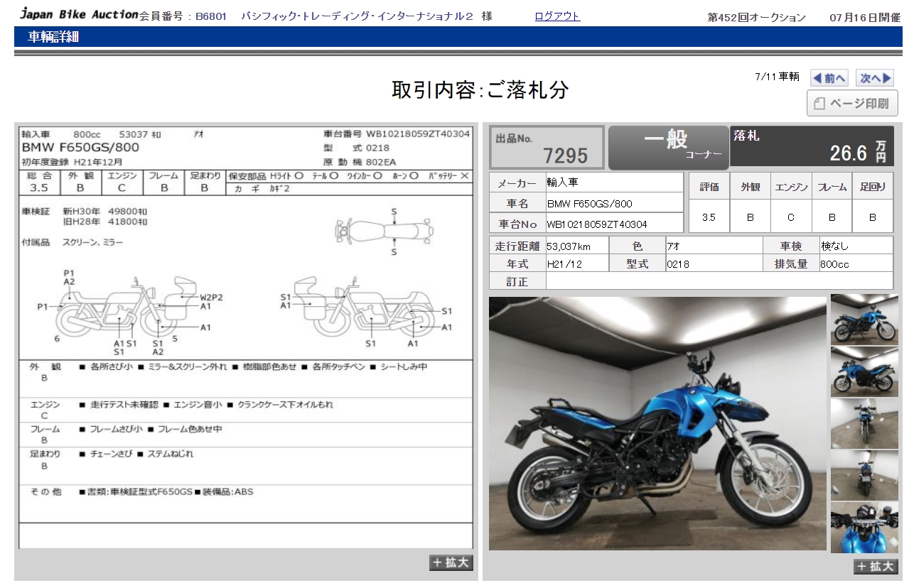
Task: Print the page with ページ印刷 button
Action: [x=852, y=104]
